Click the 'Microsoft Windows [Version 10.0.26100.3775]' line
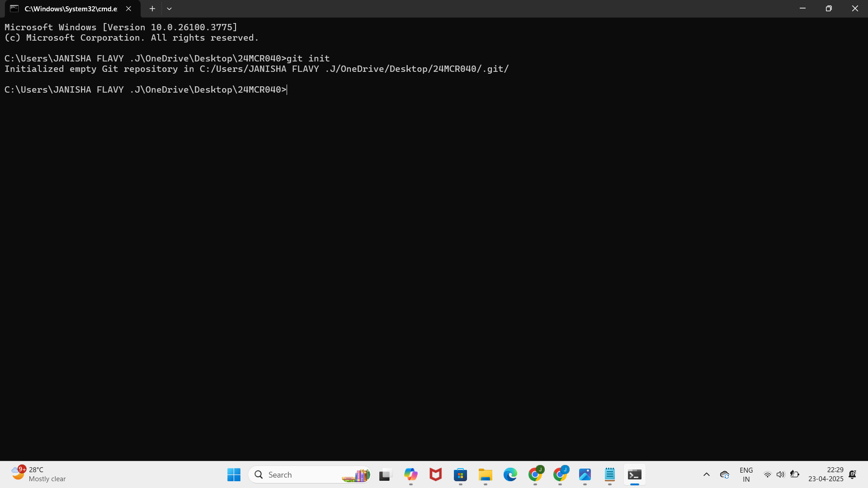This screenshot has width=868, height=488. 121,27
